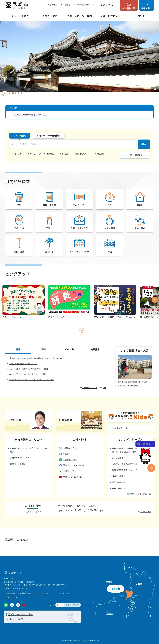159x644 pixels.
Task: Click the 検索 search button
Action: pos(144,144)
